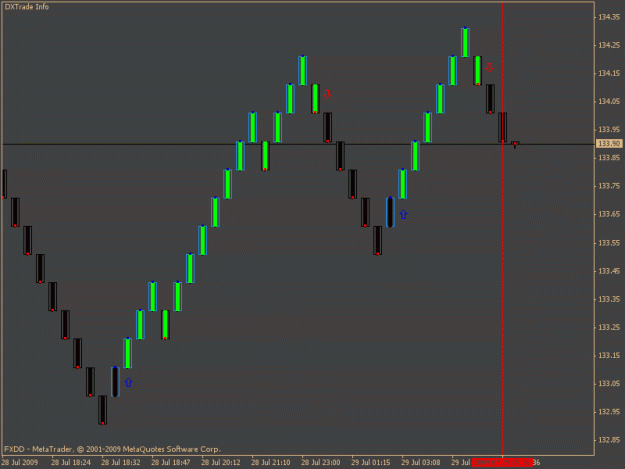Click the 134.05 price axis label
Screen dimensions: 625x469
[x=609, y=102]
